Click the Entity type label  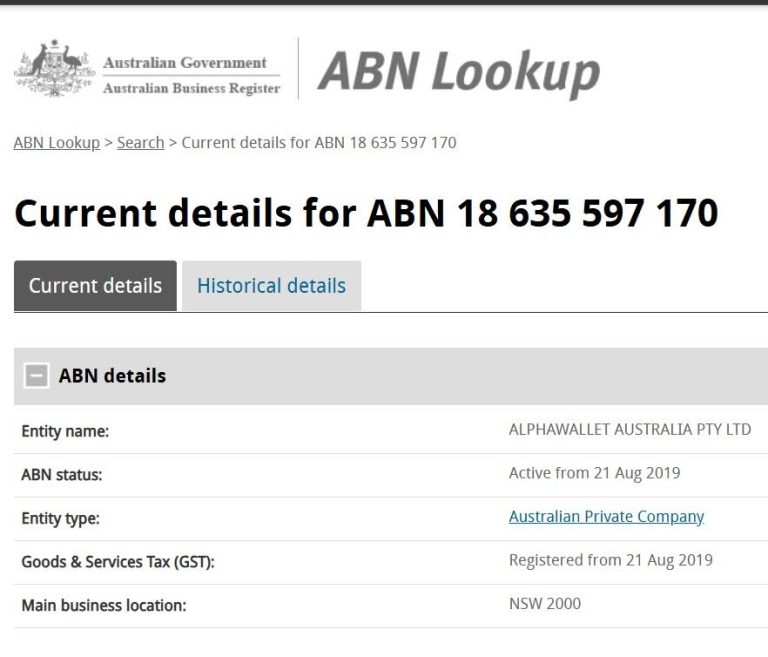coord(60,519)
